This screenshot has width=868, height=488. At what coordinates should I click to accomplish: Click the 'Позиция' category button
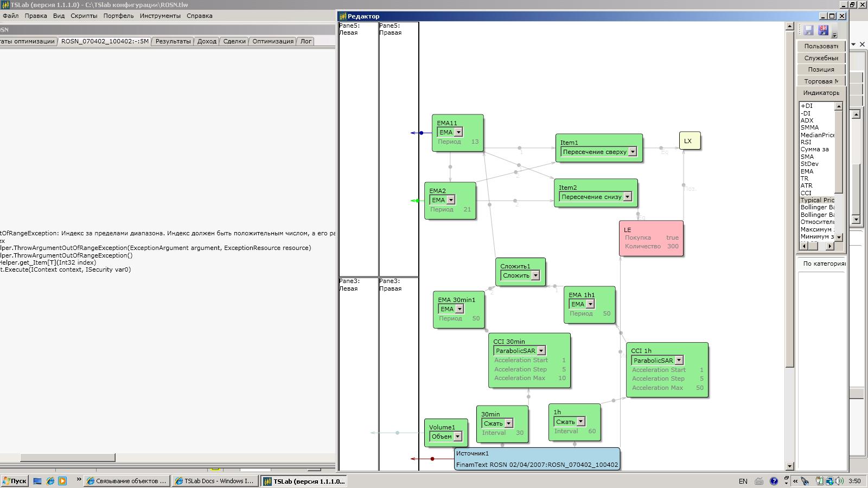821,69
